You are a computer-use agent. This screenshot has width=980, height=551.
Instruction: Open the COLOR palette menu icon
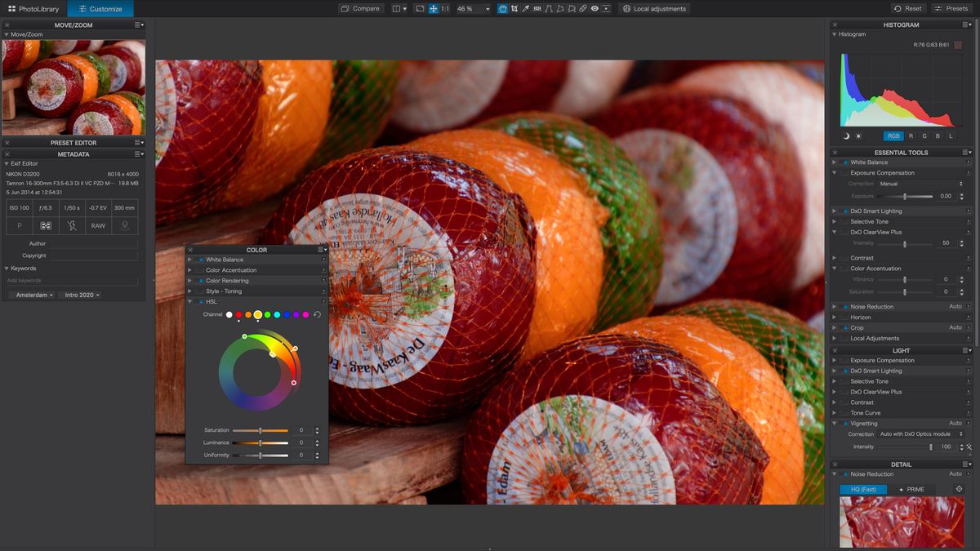tap(322, 250)
